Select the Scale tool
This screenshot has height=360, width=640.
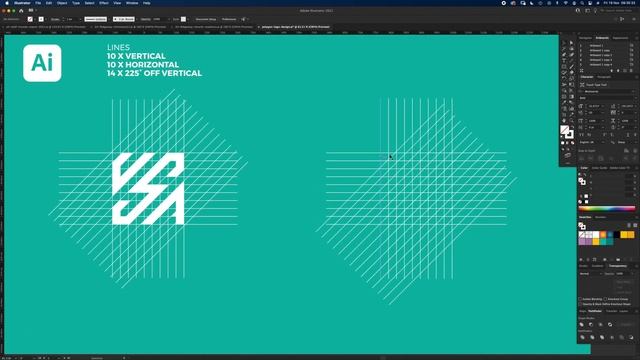tap(571, 78)
